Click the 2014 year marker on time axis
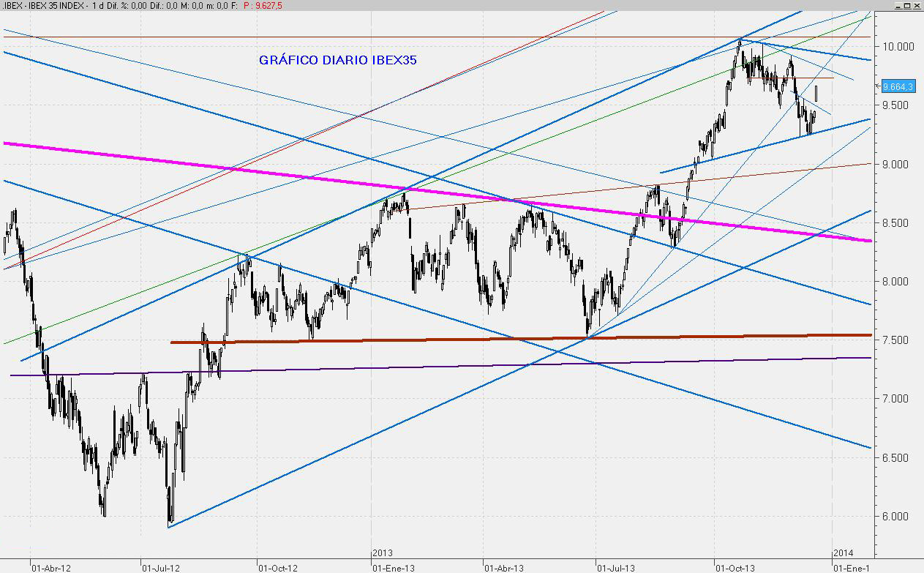The image size is (924, 573). [x=843, y=551]
